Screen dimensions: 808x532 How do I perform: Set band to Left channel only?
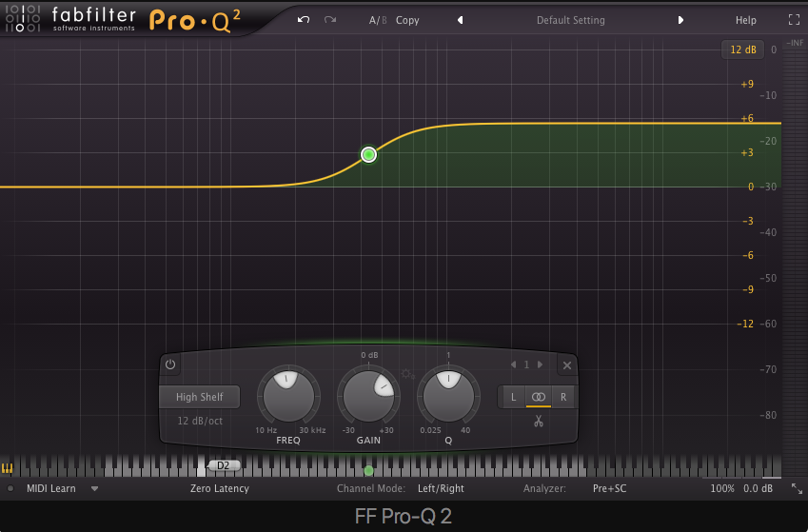click(x=513, y=397)
